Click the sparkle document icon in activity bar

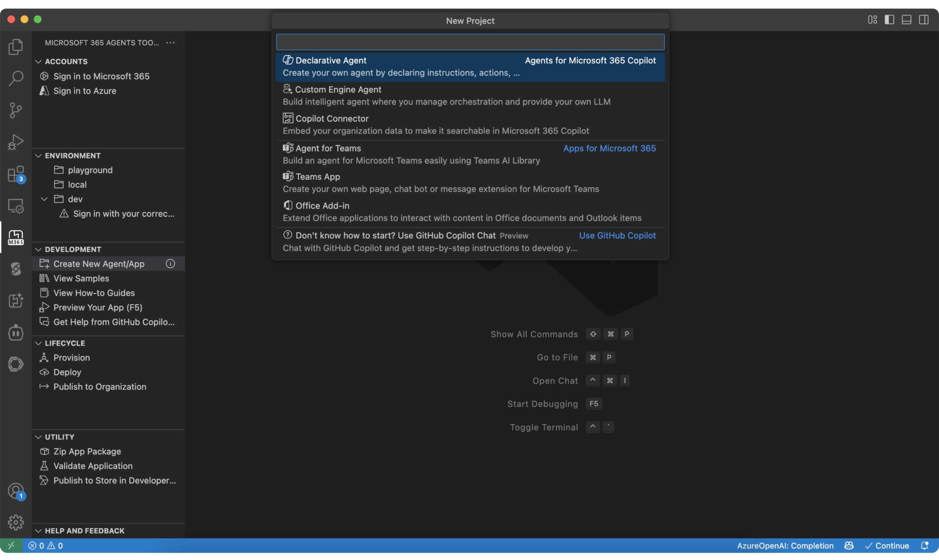15,300
